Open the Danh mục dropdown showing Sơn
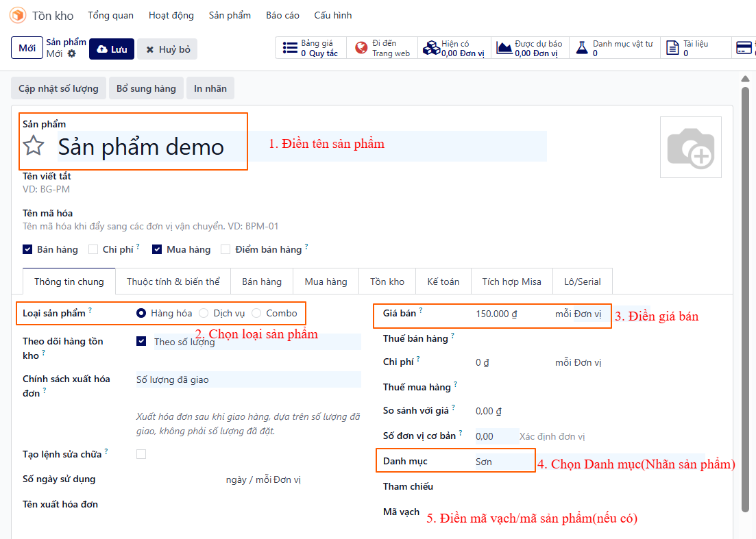Screen dimensions: 756x539 tap(503, 462)
